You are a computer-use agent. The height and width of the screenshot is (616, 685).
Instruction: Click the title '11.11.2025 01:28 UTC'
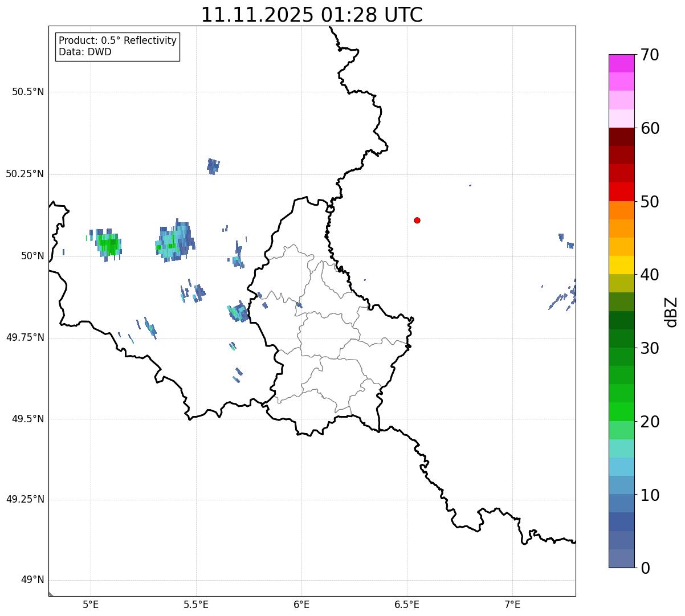[312, 15]
